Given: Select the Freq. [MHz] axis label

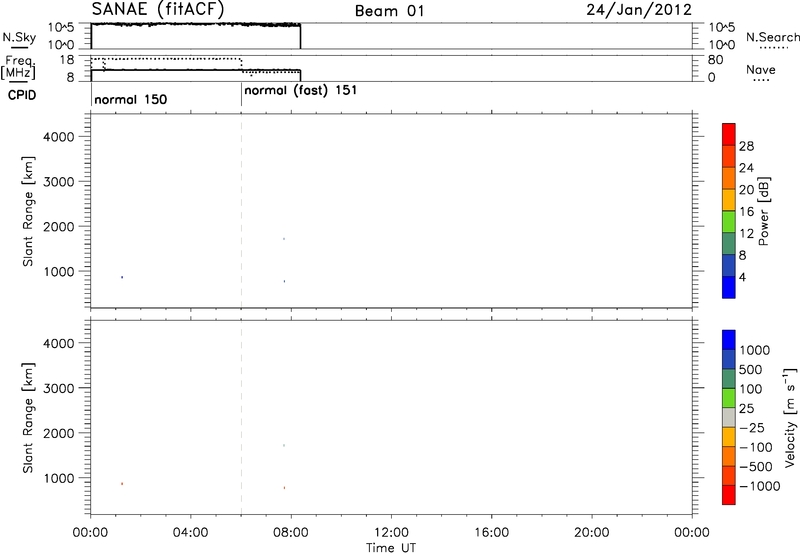Looking at the screenshot, I should (19, 67).
